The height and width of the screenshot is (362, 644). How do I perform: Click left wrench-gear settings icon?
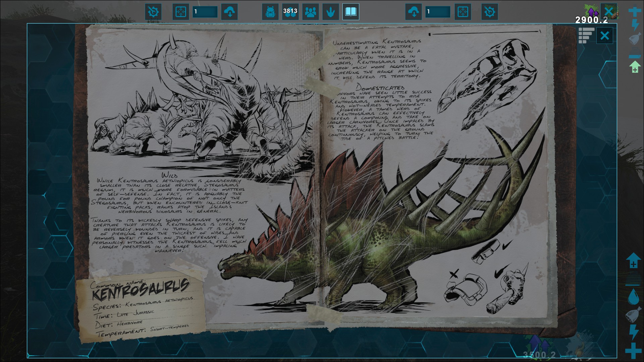pos(153,12)
